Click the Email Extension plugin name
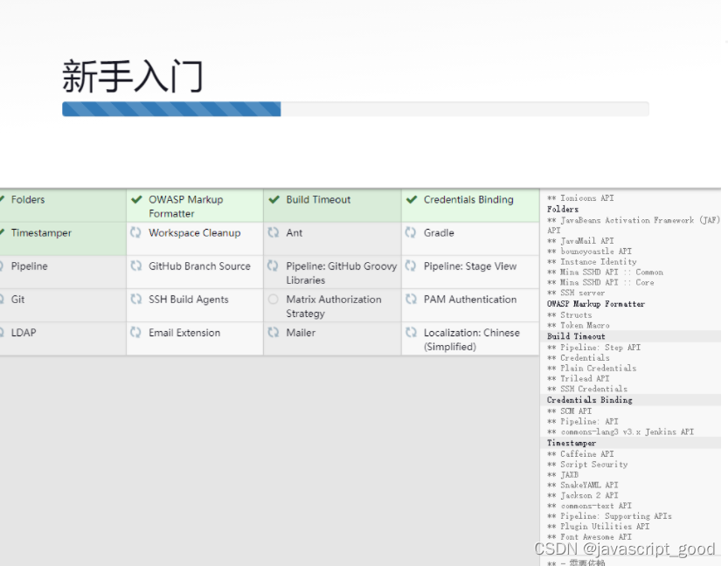This screenshot has width=728, height=566. pyautogui.click(x=184, y=333)
